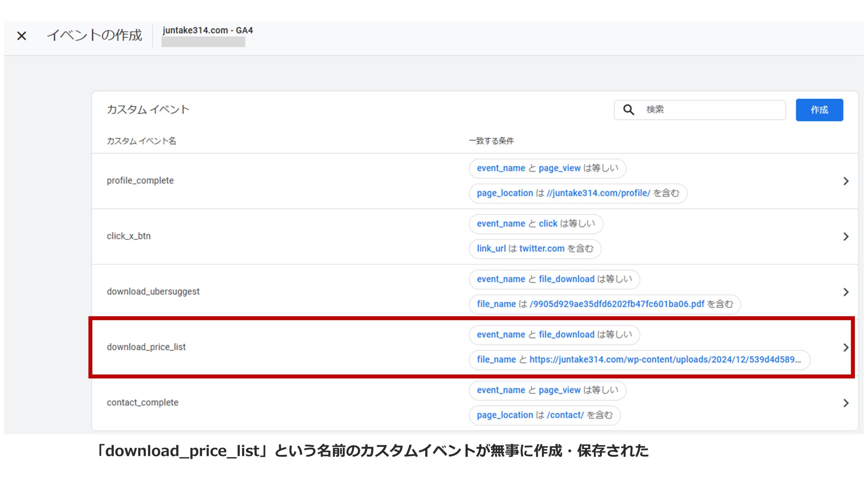Screen dimensions: 868x484
Task: Expand the contact_complete event details
Action: tap(845, 403)
